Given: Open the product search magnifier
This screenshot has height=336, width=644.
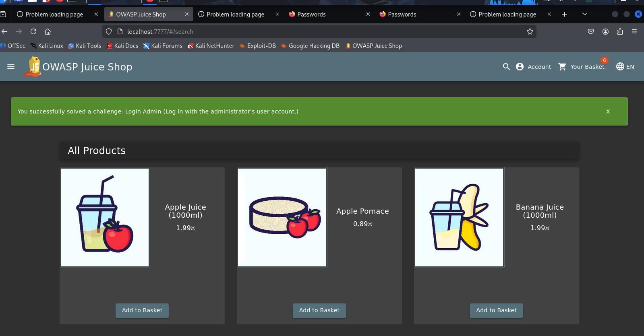Looking at the screenshot, I should [x=506, y=67].
